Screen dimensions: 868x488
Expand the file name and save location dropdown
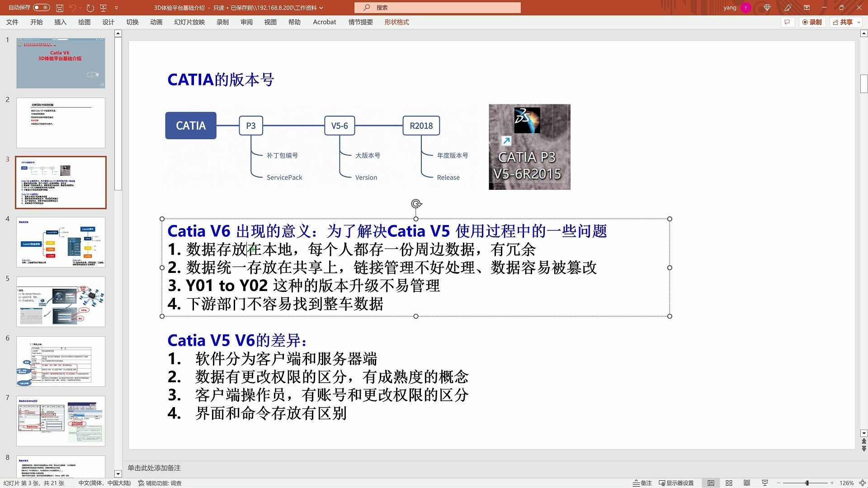pyautogui.click(x=321, y=8)
